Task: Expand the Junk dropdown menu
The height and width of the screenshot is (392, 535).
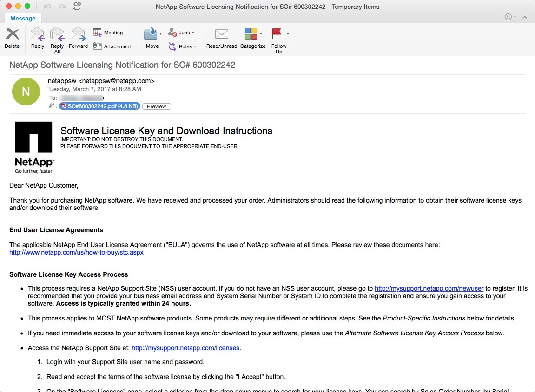Action: point(193,33)
